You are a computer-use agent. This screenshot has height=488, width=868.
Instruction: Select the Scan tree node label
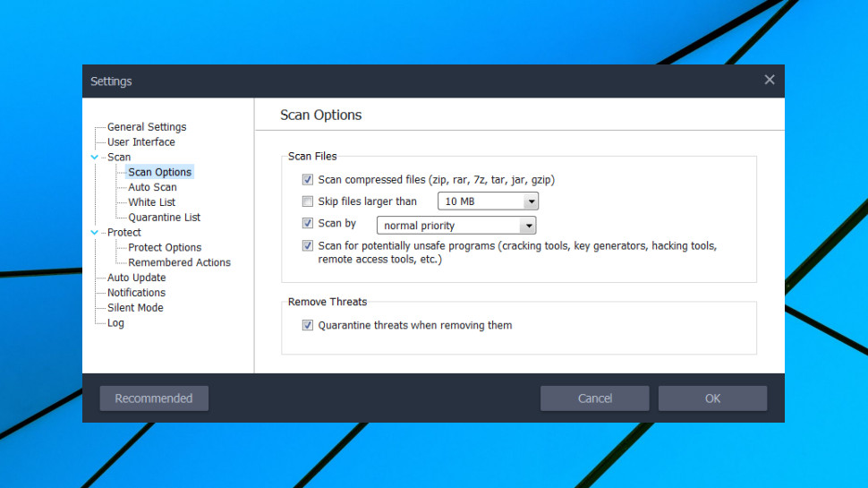tap(119, 158)
